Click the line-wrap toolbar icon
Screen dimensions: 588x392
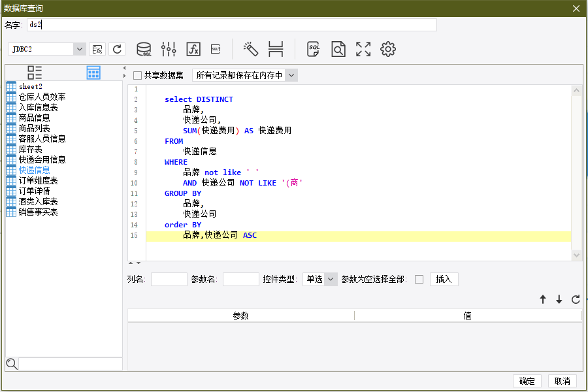[x=276, y=49]
